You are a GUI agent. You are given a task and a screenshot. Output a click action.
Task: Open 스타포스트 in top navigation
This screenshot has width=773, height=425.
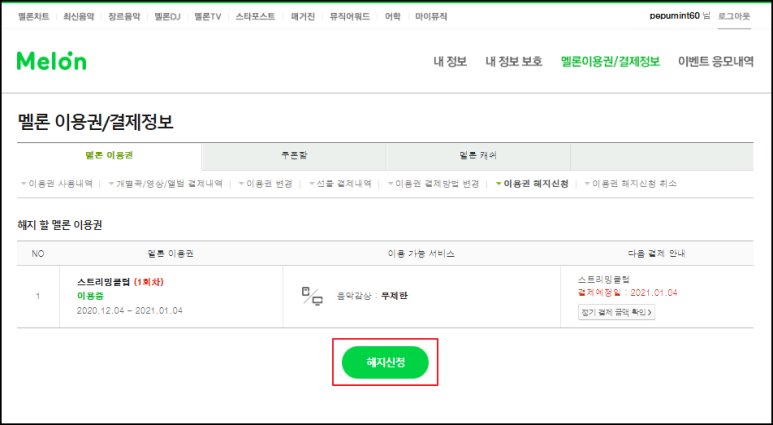pos(255,16)
